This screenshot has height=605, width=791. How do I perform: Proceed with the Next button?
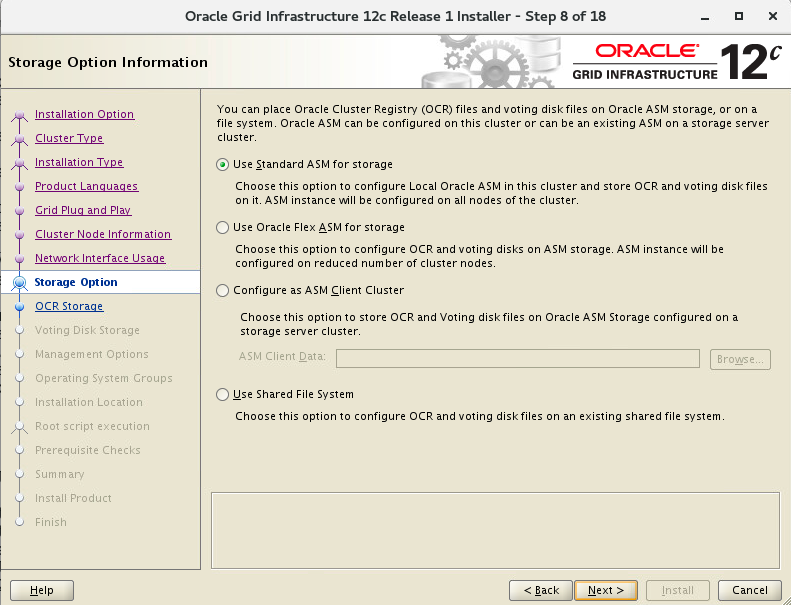(606, 590)
